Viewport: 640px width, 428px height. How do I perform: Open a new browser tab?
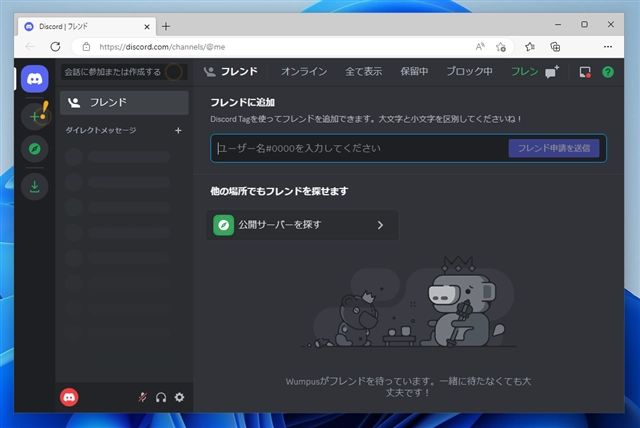pyautogui.click(x=166, y=27)
